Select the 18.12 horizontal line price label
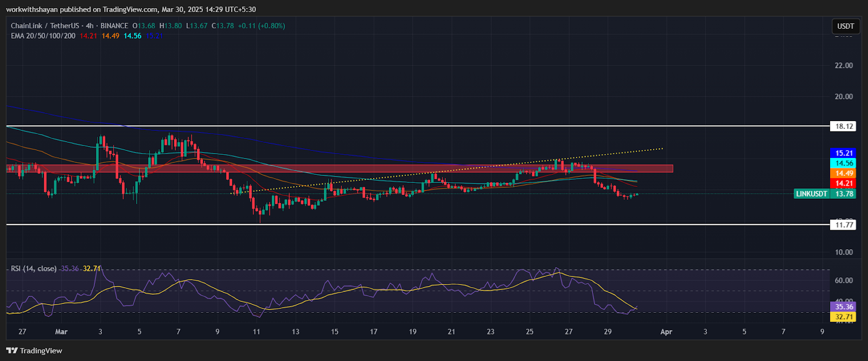868x361 pixels. point(844,126)
